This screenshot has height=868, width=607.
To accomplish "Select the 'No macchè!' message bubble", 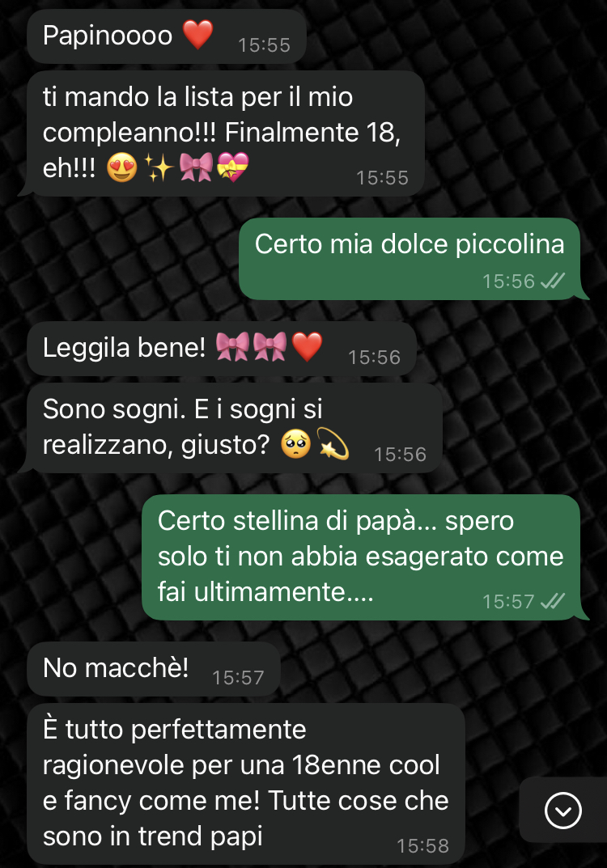I will pos(154,669).
